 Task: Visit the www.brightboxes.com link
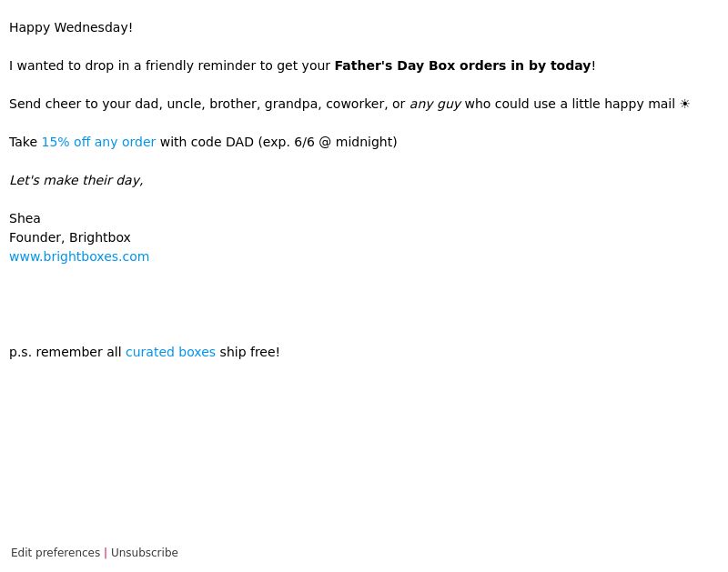[x=79, y=256]
